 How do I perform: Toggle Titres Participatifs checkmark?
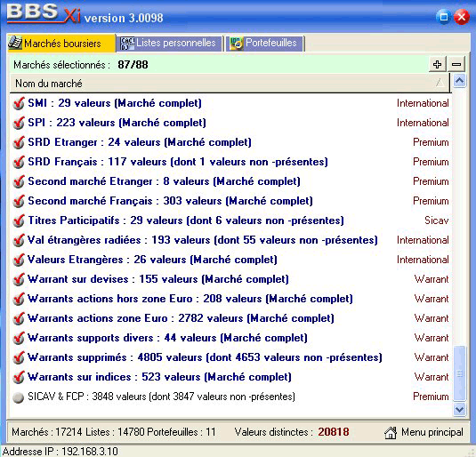pos(19,220)
